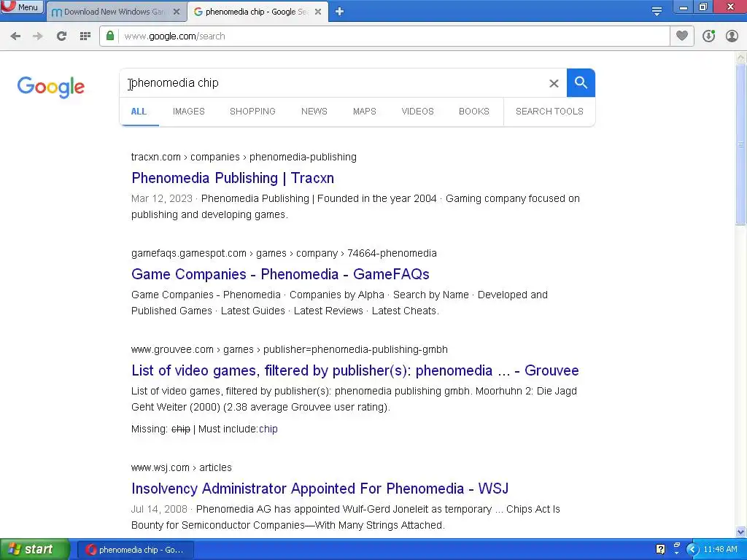Viewport: 747px width, 560px height.
Task: Click Must include chip link
Action: click(268, 429)
